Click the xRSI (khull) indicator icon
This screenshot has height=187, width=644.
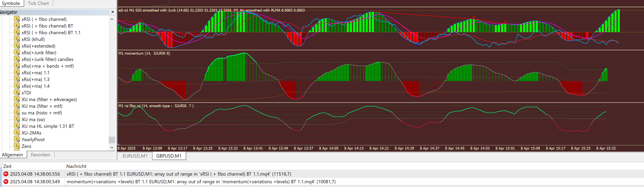(x=17, y=39)
